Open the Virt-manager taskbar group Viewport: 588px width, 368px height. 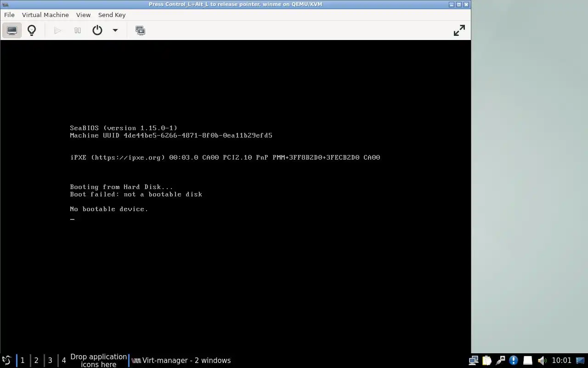(x=181, y=360)
